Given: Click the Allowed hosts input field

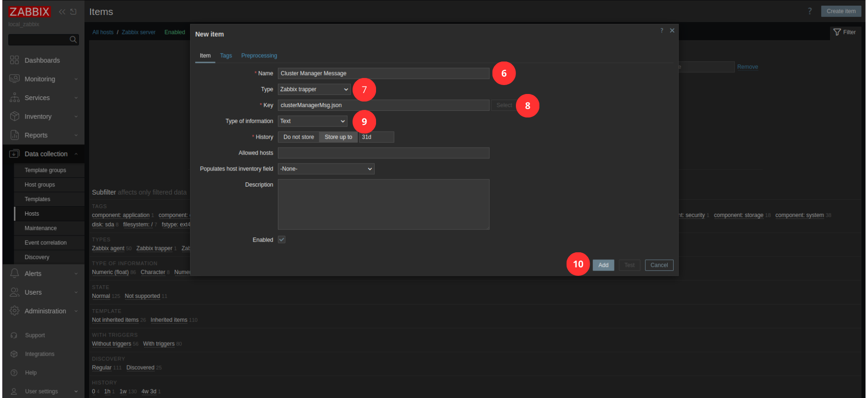Looking at the screenshot, I should [384, 153].
